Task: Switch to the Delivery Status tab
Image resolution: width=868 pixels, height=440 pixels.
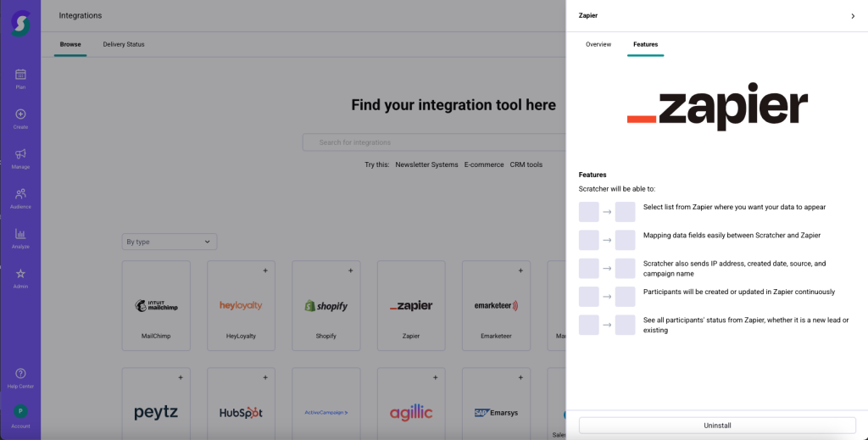Action: pos(124,44)
